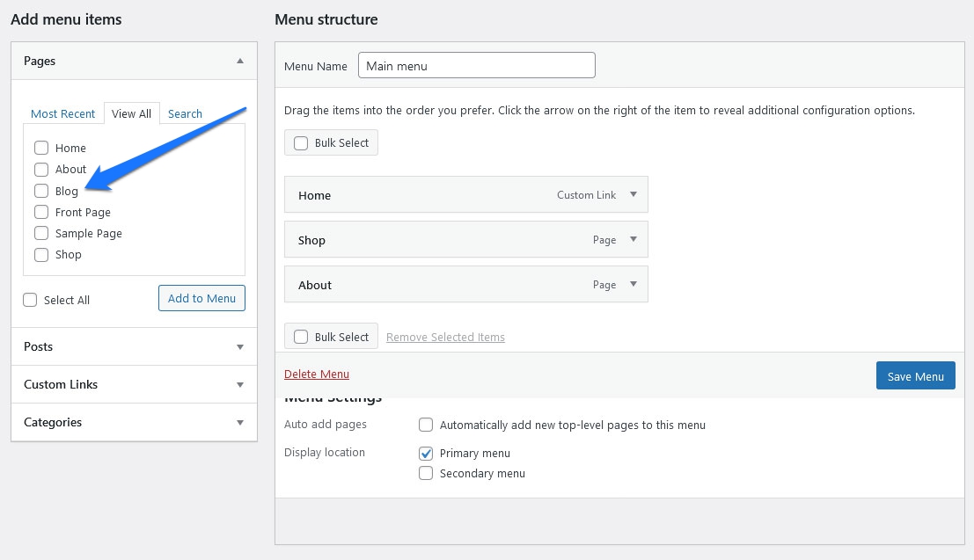Viewport: 974px width, 560px height.
Task: Click the Save Menu button
Action: click(916, 375)
